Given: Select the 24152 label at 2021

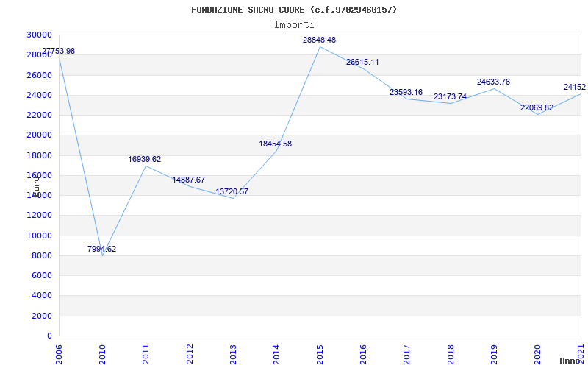Looking at the screenshot, I should coord(576,87).
